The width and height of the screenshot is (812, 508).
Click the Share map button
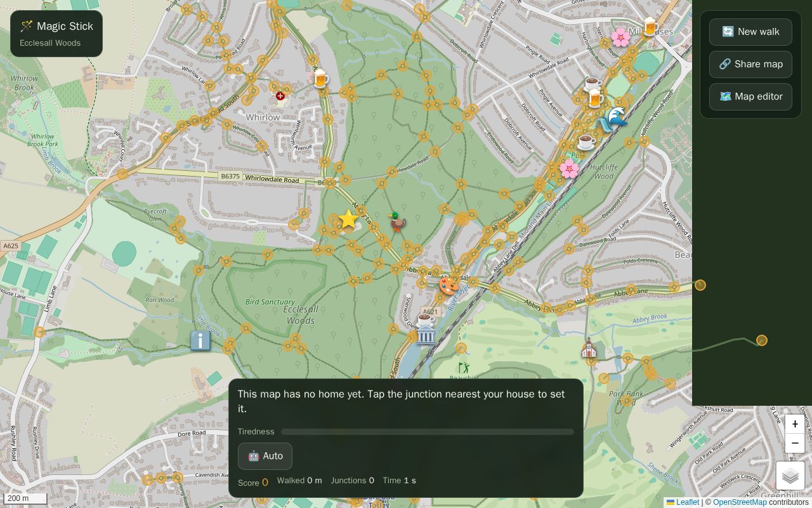(x=750, y=64)
